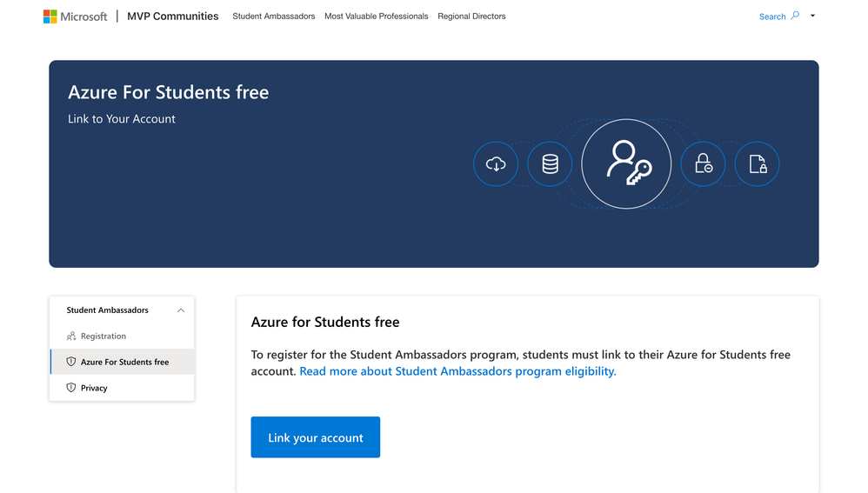Collapse the Student Ambassadors sidebar section
The height and width of the screenshot is (493, 868).
pyautogui.click(x=181, y=310)
